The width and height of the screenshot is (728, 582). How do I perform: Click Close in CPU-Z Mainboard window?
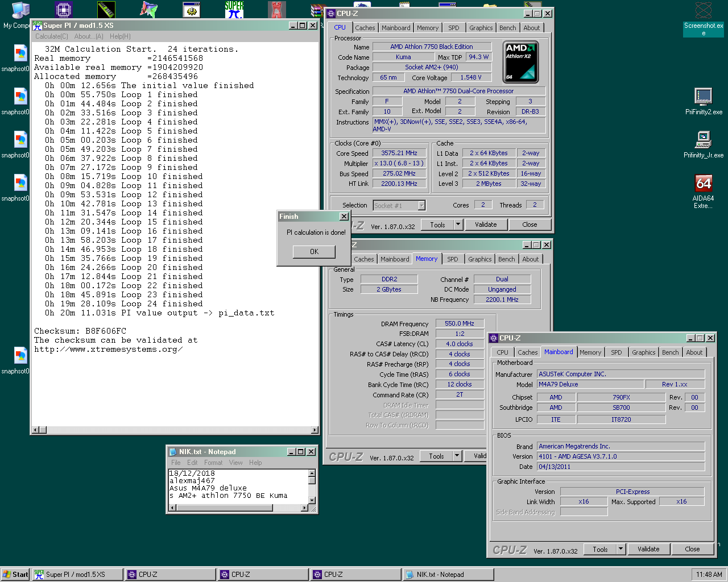pos(692,549)
